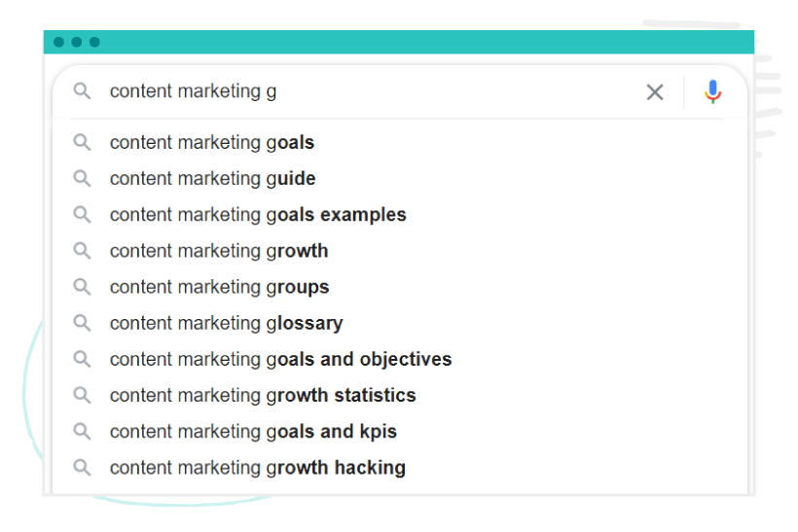Click first dot in teal window bar
798x532 pixels.
(x=59, y=42)
